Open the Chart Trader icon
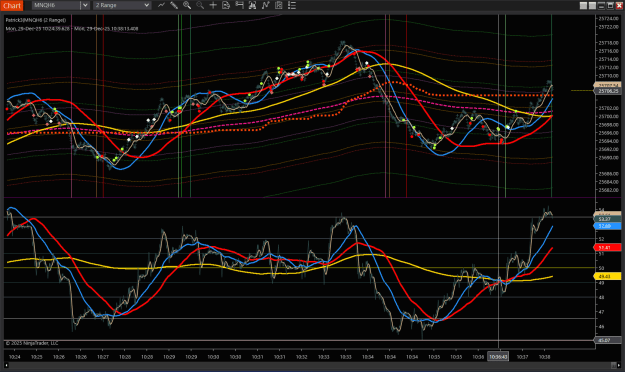The width and height of the screenshot is (625, 372). pyautogui.click(x=240, y=5)
